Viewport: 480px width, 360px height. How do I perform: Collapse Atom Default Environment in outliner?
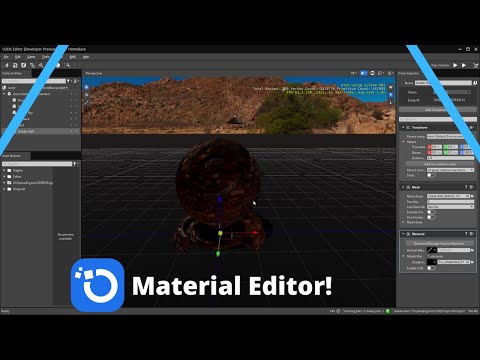click(x=4, y=94)
